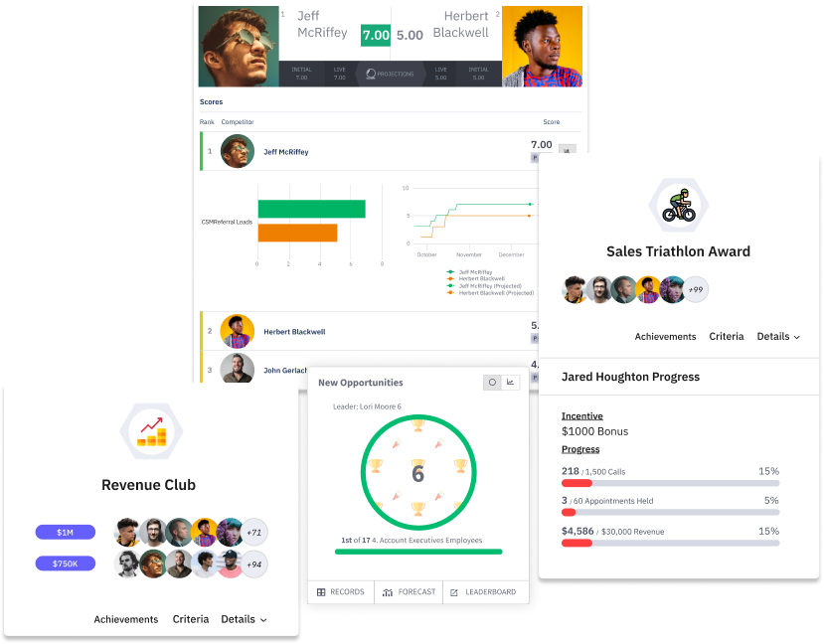Switch to circle view in New Opportunities
The width and height of the screenshot is (824, 644).
492,383
